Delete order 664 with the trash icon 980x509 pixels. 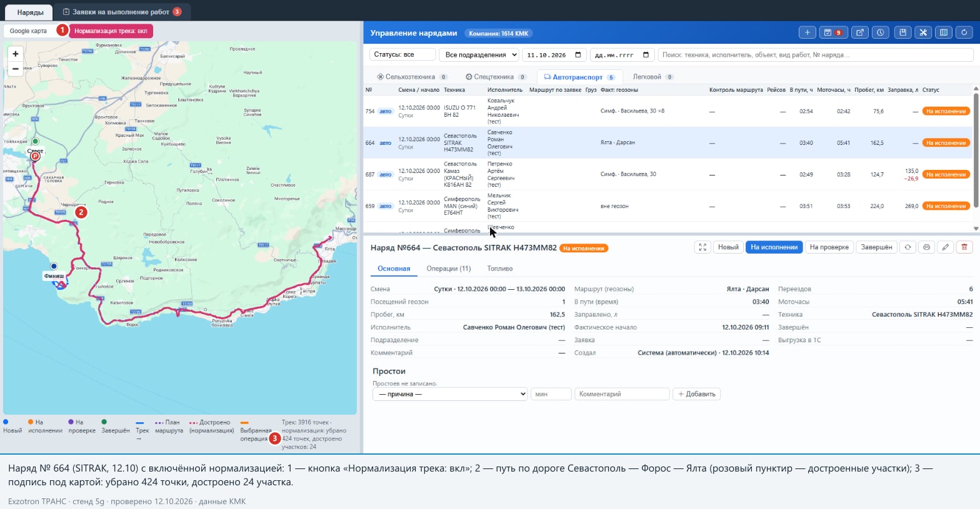(964, 247)
